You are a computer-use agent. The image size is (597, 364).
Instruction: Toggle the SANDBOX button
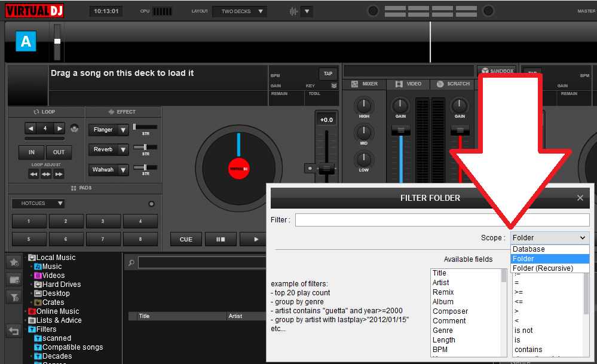coord(497,71)
